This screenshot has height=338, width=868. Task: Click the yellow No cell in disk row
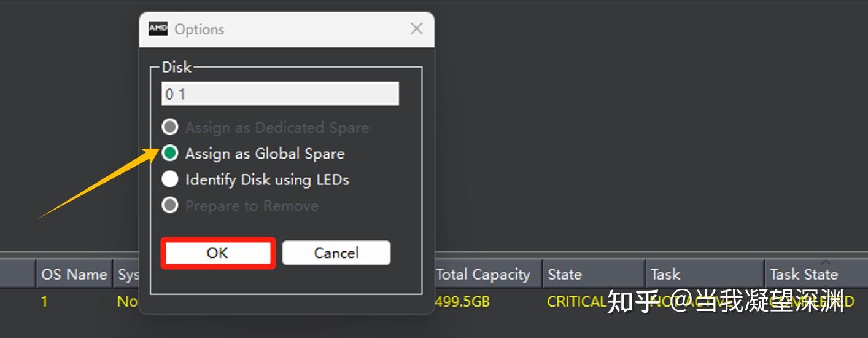click(127, 302)
